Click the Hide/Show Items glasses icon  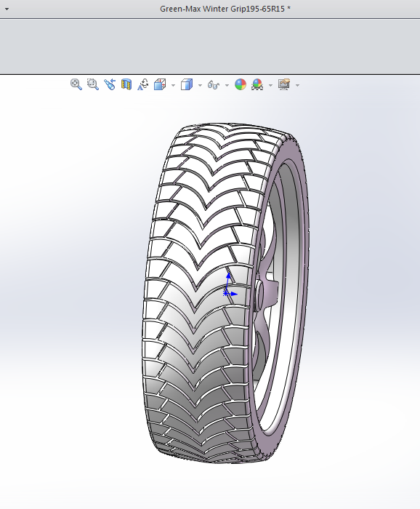pyautogui.click(x=214, y=85)
